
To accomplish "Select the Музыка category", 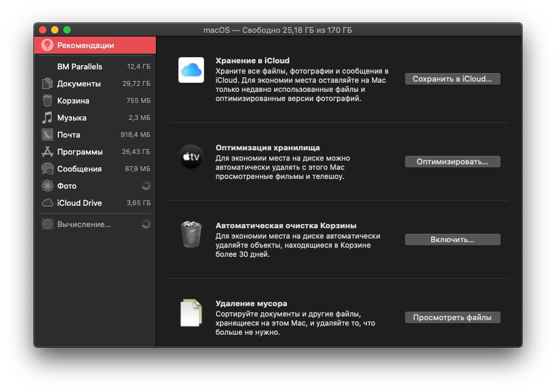I will pyautogui.click(x=95, y=117).
